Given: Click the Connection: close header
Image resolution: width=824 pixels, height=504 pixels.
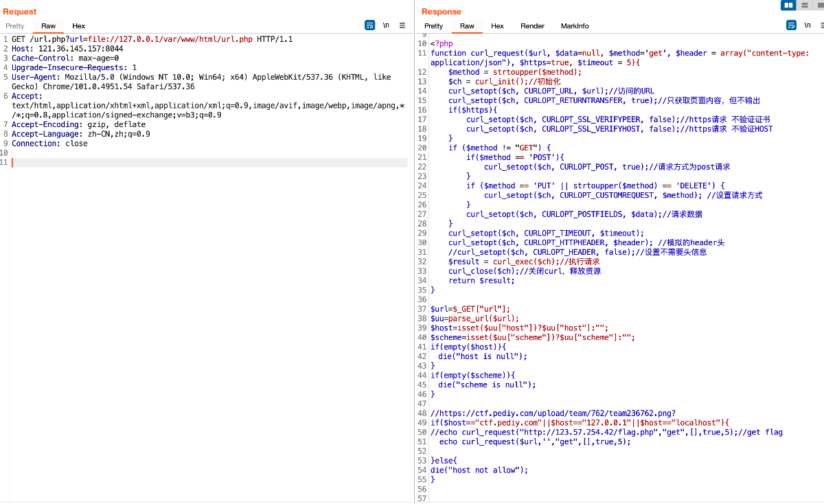Looking at the screenshot, I should 49,144.
